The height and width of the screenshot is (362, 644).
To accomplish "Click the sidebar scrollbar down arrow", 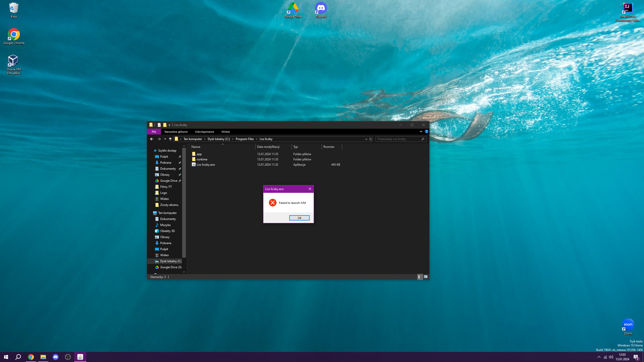I will tap(184, 272).
